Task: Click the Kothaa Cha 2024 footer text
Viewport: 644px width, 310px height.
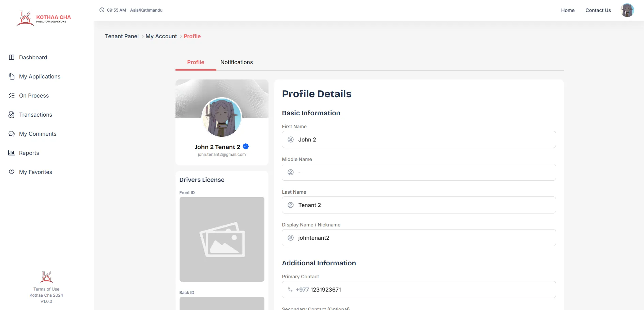Action: (46, 295)
